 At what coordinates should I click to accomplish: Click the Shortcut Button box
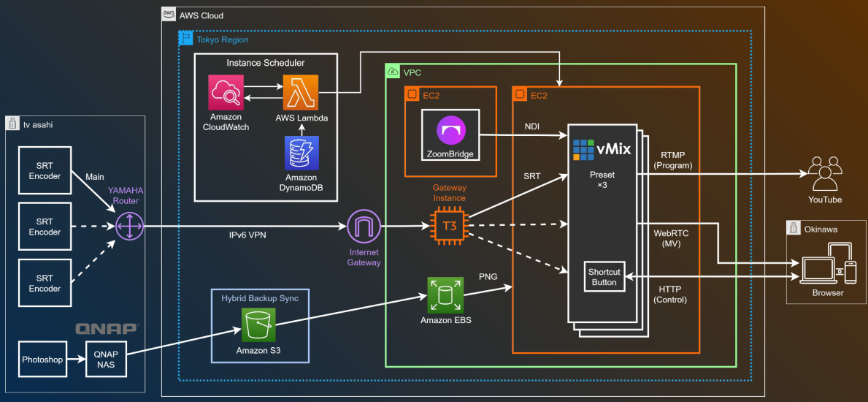tap(605, 277)
